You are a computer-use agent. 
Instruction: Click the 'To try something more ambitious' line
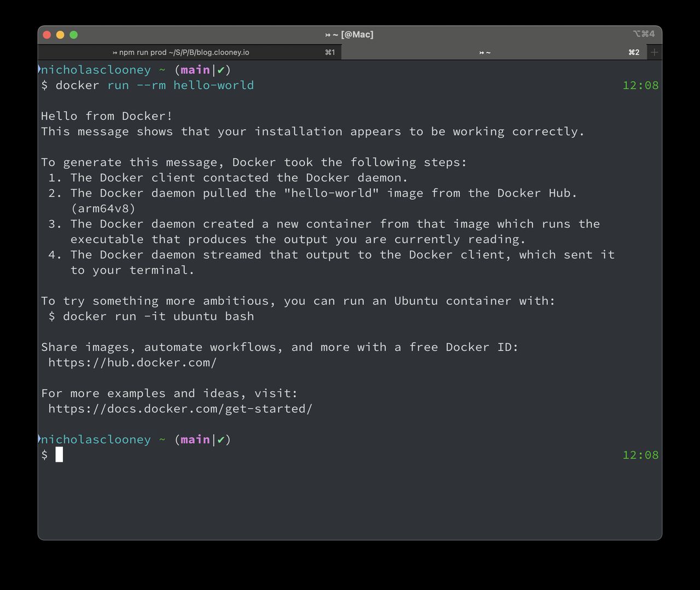click(298, 301)
